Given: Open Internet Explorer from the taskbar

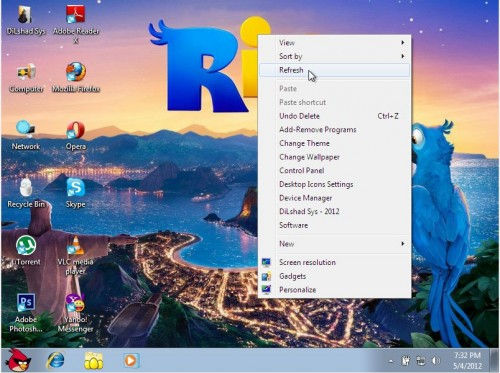Looking at the screenshot, I should (x=56, y=360).
